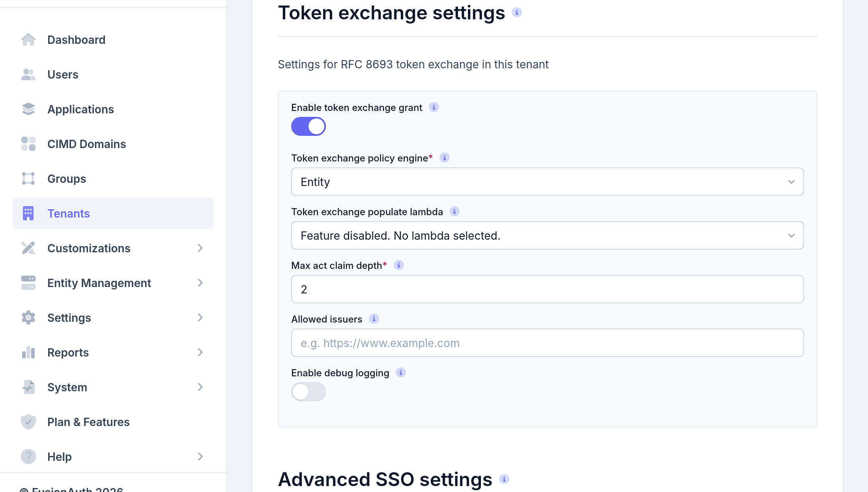Viewport: 868px width, 492px height.
Task: Expand the Customizations submenu chevron
Action: tap(200, 248)
